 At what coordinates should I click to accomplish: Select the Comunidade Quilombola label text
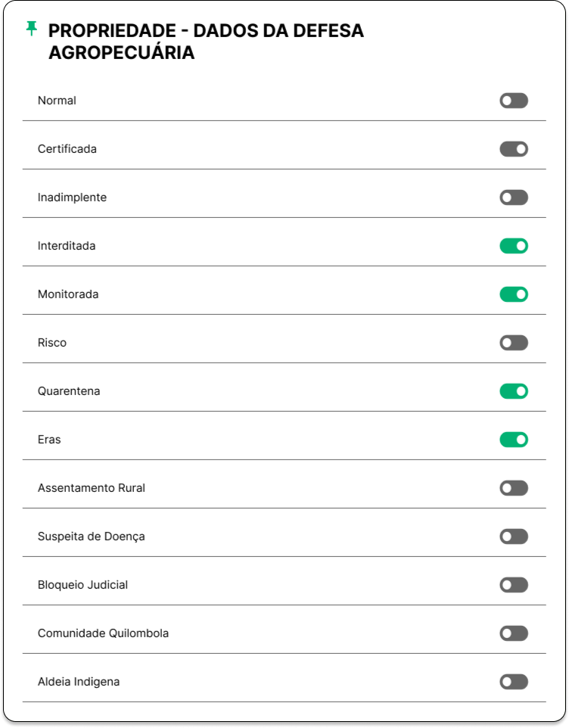(x=103, y=633)
